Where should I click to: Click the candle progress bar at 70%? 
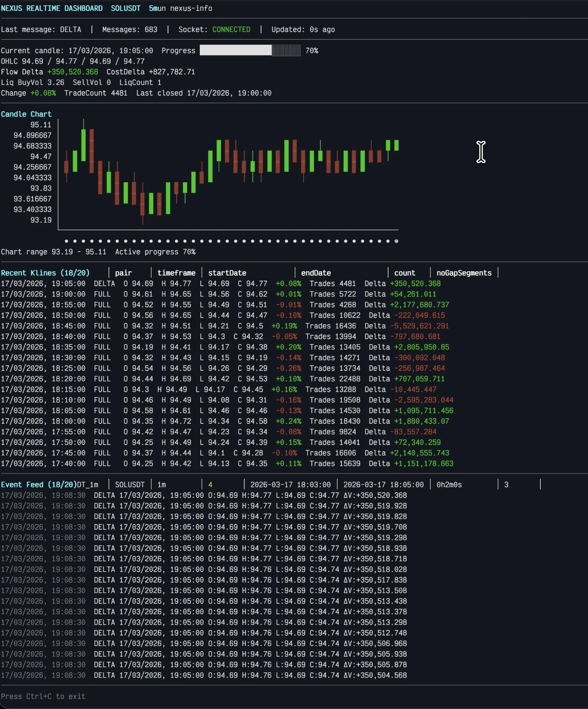[250, 50]
